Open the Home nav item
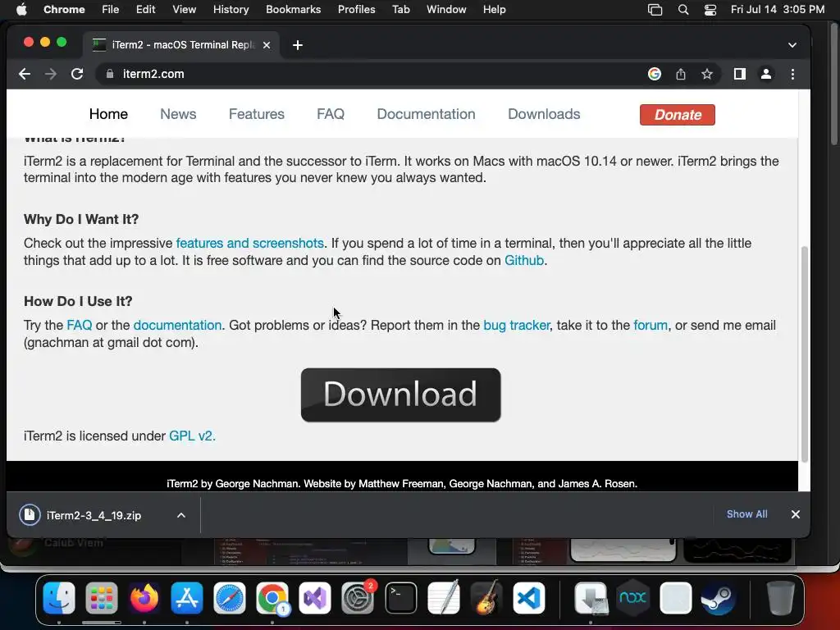The width and height of the screenshot is (840, 630). point(109,114)
